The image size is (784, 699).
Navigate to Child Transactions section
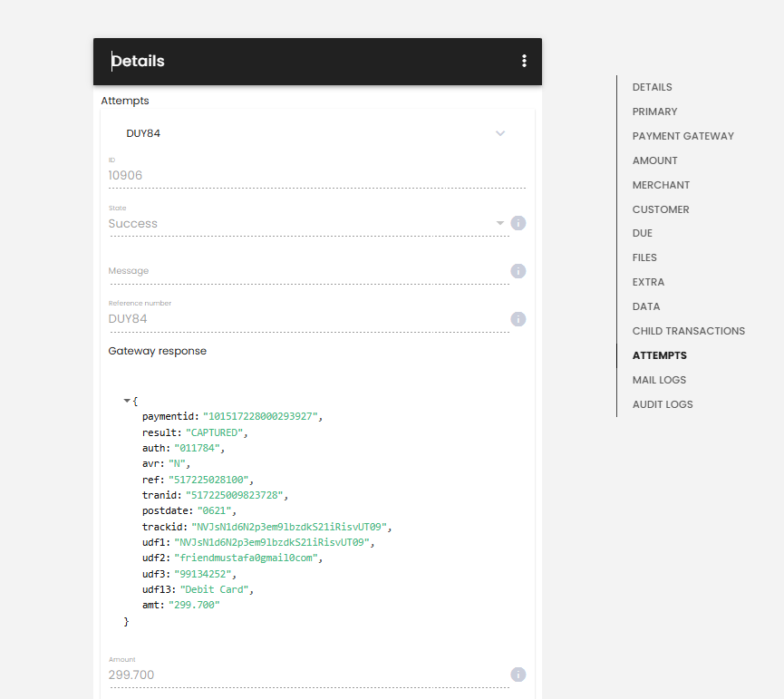pyautogui.click(x=689, y=331)
